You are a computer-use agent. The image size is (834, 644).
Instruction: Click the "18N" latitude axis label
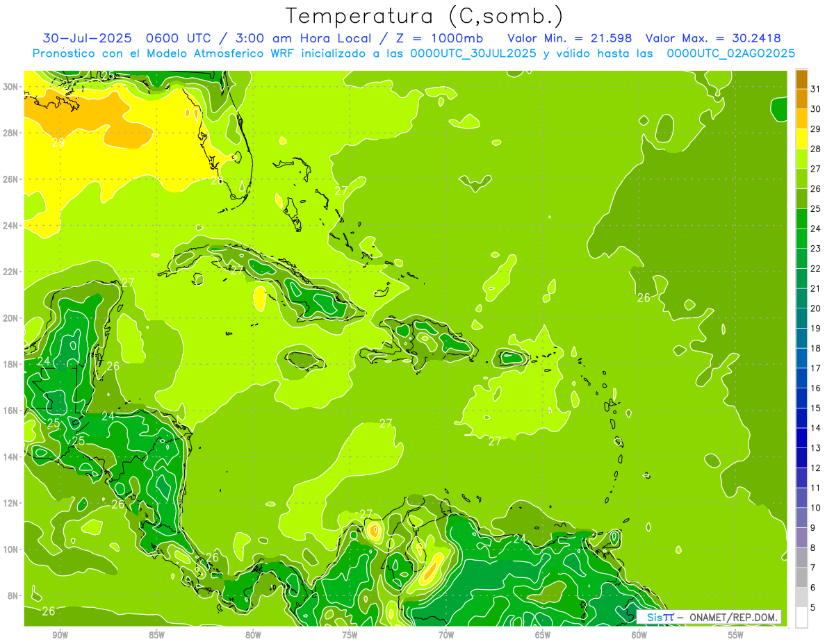(10, 364)
